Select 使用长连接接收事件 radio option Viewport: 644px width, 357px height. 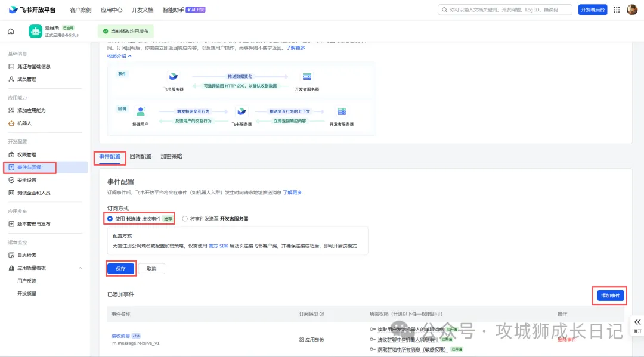pos(110,219)
